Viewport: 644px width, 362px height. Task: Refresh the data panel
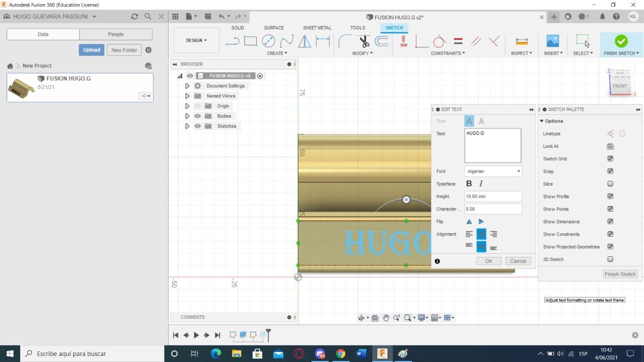[x=134, y=17]
